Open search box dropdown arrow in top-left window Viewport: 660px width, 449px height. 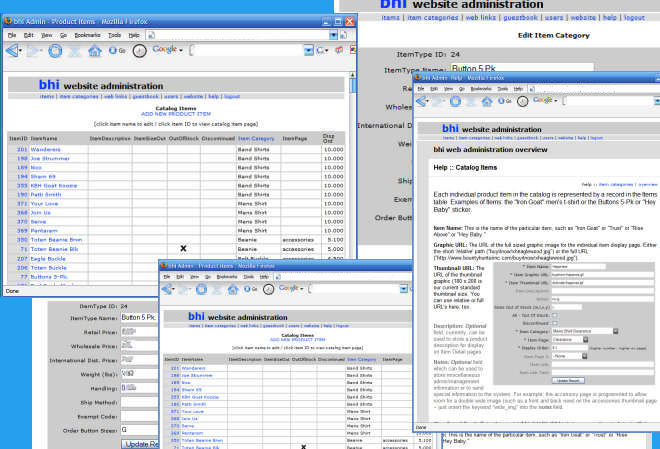[x=309, y=50]
